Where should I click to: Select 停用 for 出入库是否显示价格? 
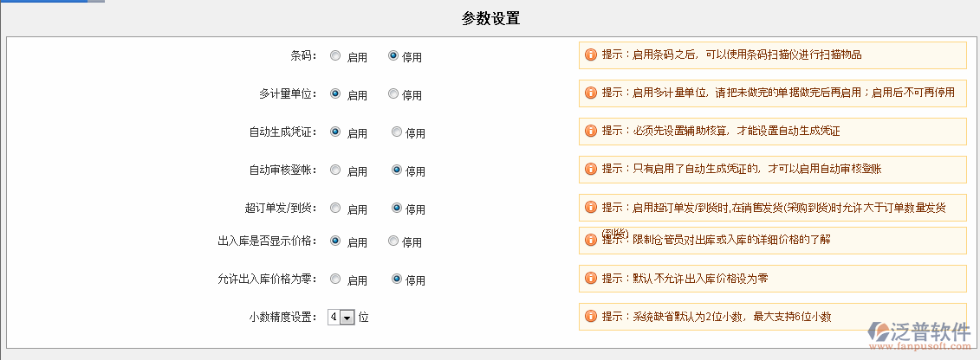pyautogui.click(x=393, y=241)
